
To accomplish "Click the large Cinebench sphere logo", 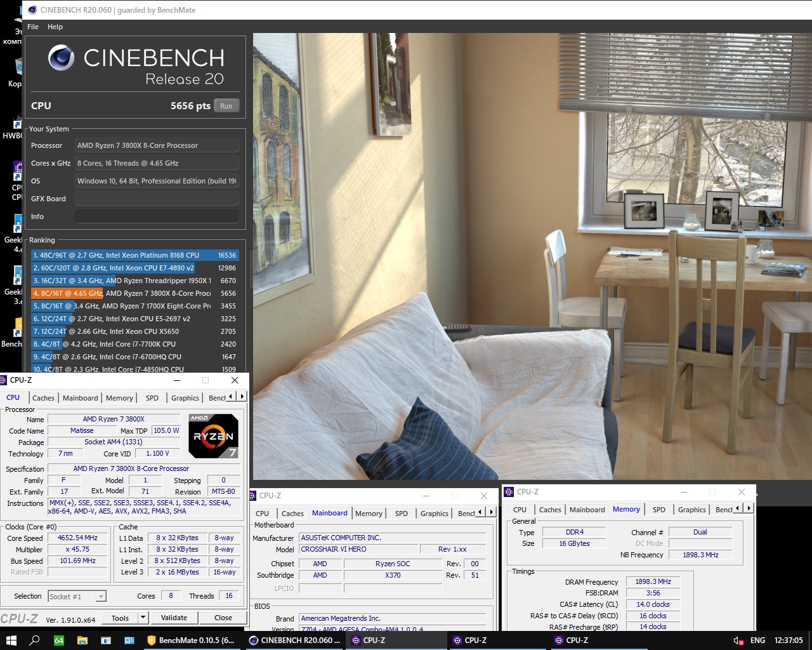I will pyautogui.click(x=62, y=58).
